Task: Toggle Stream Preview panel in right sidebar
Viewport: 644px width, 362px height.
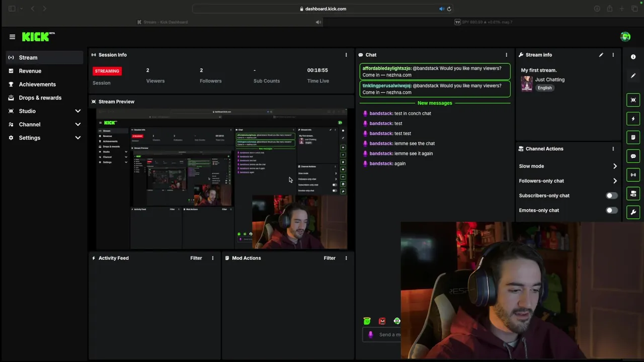Action: pyautogui.click(x=633, y=100)
